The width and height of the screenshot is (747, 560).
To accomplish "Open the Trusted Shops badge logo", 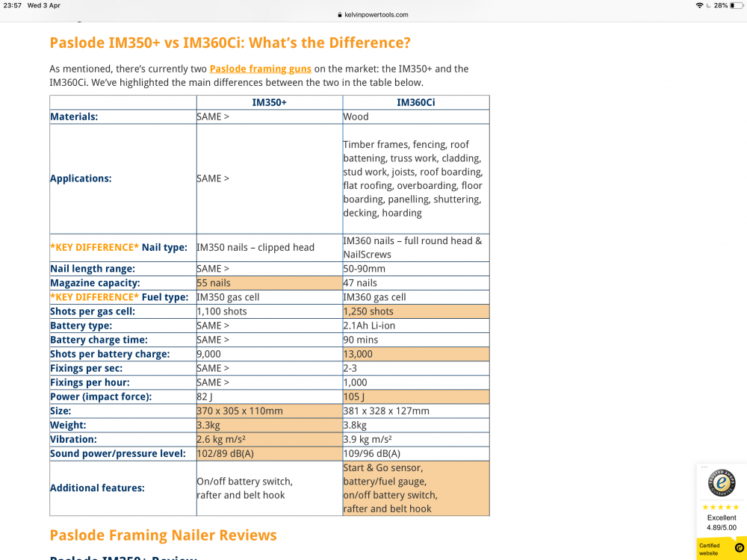I will 722,483.
